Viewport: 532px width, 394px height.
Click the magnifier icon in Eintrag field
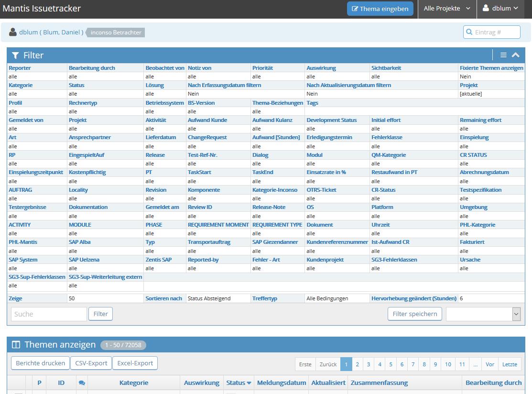pos(469,32)
